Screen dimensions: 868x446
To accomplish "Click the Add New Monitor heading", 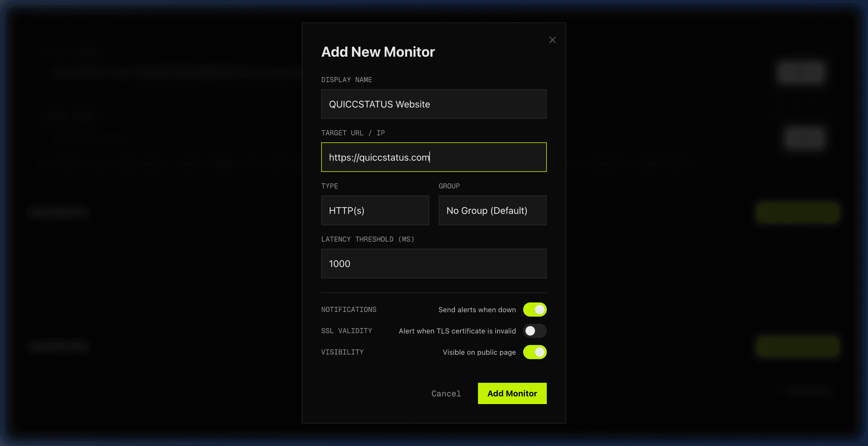I will click(378, 52).
